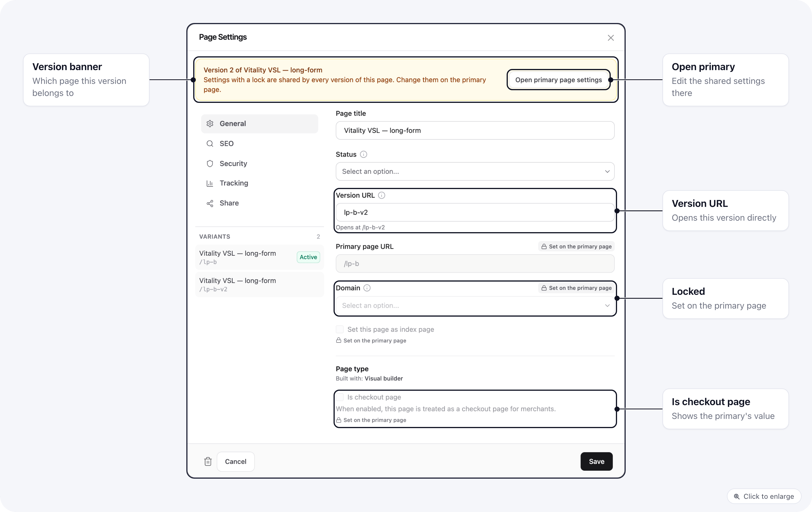
Task: Select the variant with /lp-b-v2
Action: click(259, 284)
